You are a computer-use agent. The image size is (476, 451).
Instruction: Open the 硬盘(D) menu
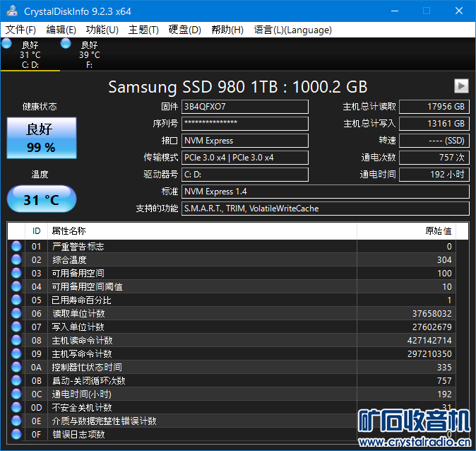[x=184, y=30]
